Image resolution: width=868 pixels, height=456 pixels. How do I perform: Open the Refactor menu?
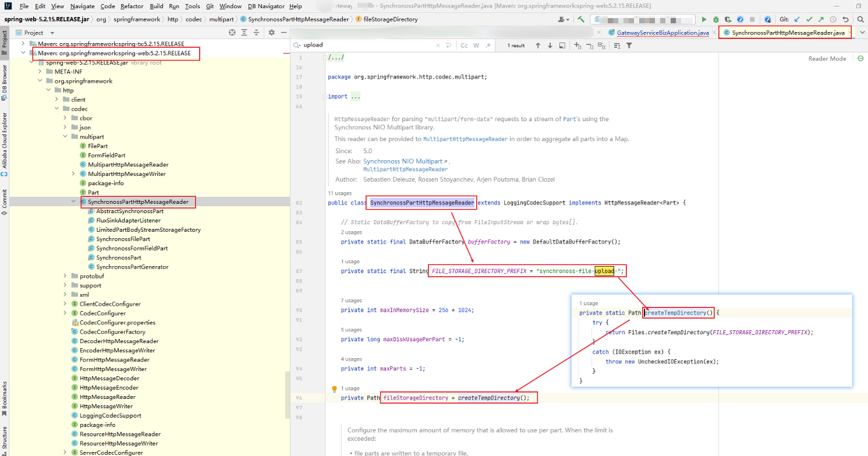coord(132,6)
